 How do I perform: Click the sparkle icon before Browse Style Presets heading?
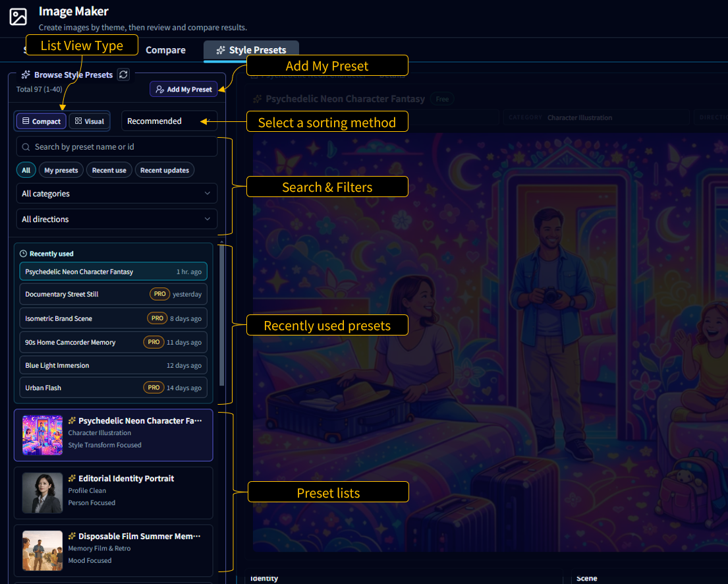(x=25, y=74)
